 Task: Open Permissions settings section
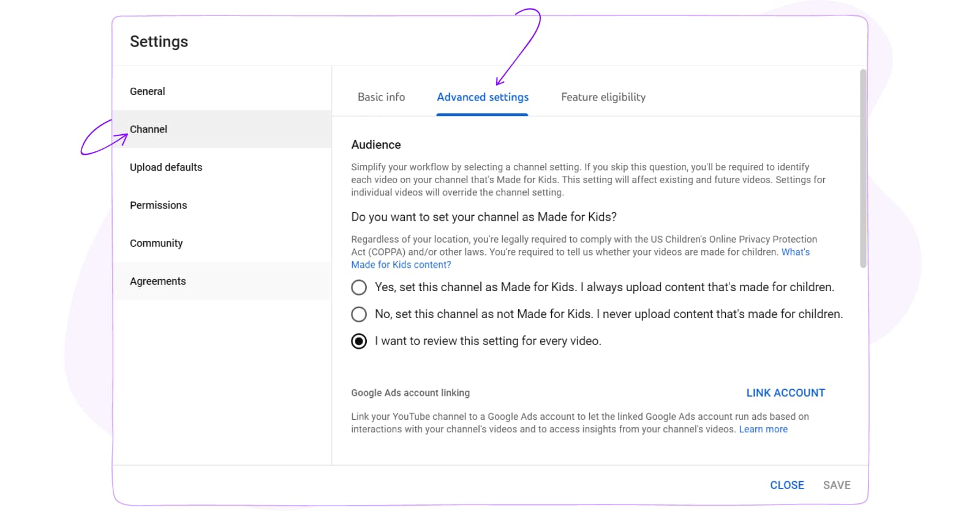(x=222, y=205)
